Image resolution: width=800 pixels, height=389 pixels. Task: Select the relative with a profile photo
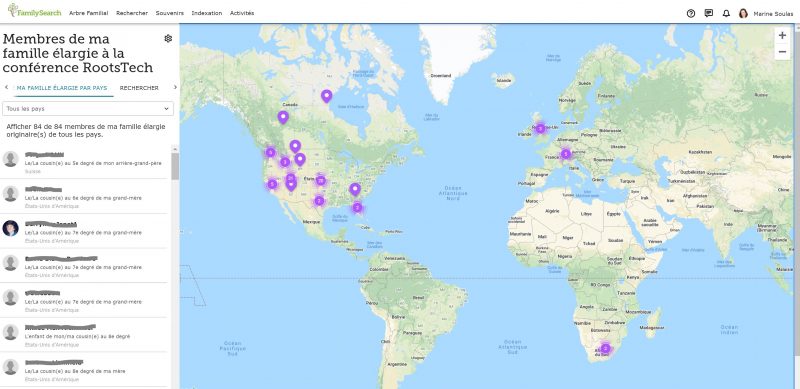pos(84,231)
